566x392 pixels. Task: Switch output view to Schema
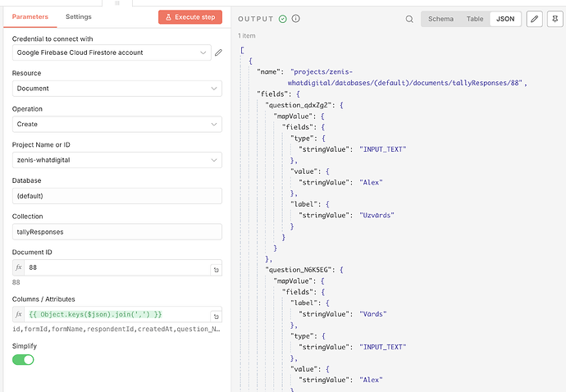coord(440,19)
